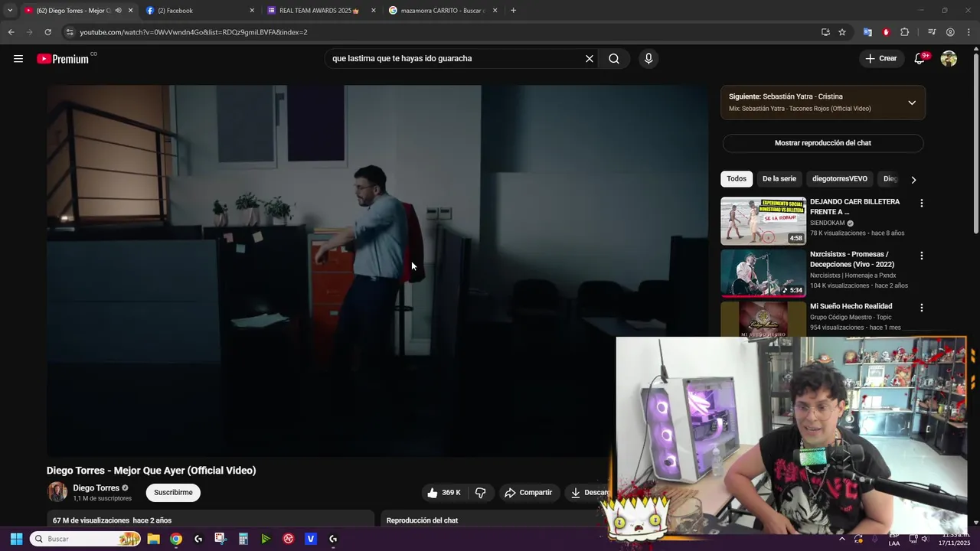Viewport: 980px width, 551px height.
Task: Open Chrome media controls icon
Action: tap(931, 32)
